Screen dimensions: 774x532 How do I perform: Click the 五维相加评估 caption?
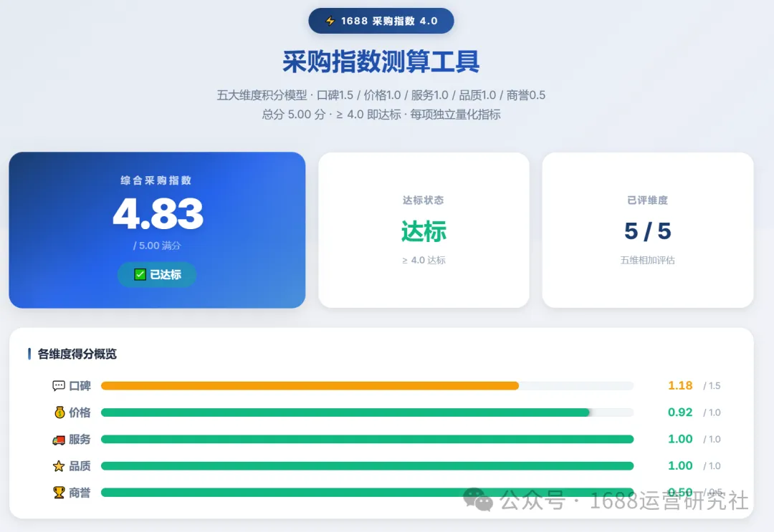click(648, 261)
